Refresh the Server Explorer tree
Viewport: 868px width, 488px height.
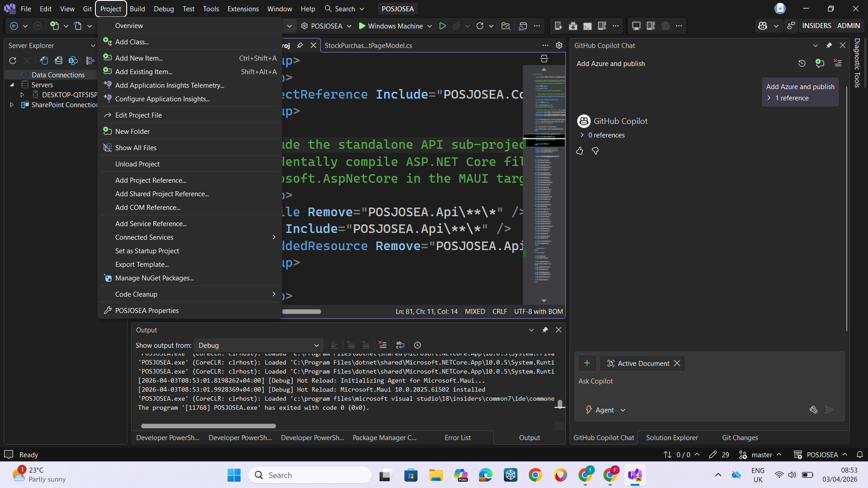click(13, 61)
